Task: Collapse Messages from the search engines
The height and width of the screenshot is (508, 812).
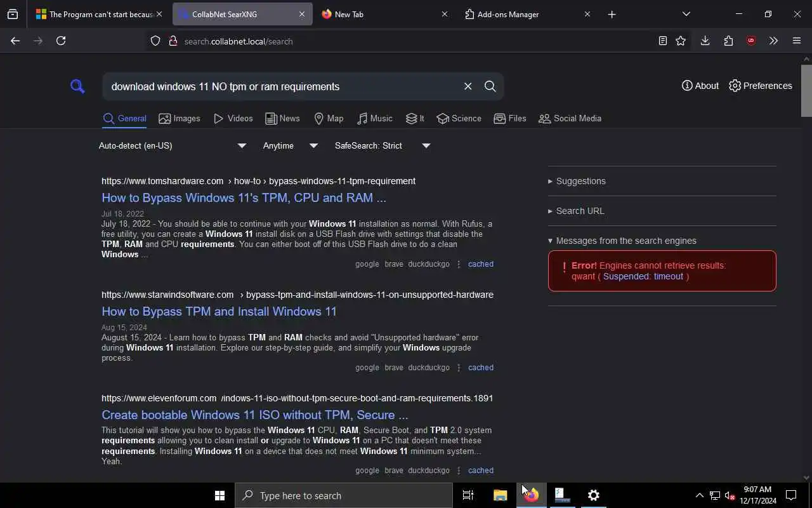Action: 622,241
